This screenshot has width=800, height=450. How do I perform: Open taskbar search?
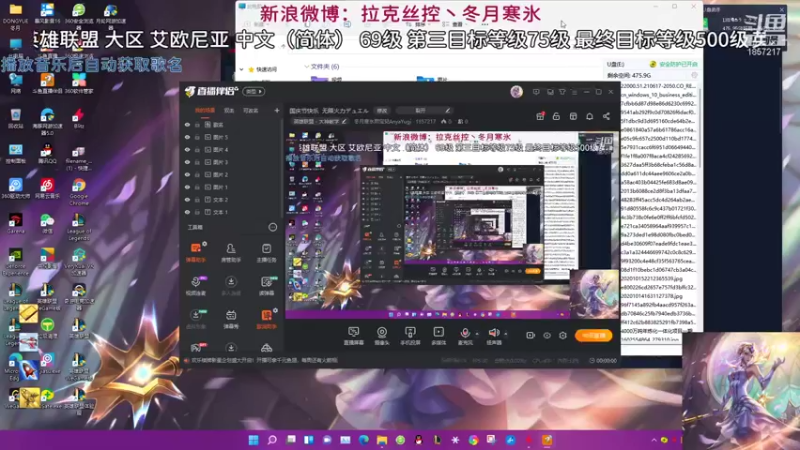[272, 440]
